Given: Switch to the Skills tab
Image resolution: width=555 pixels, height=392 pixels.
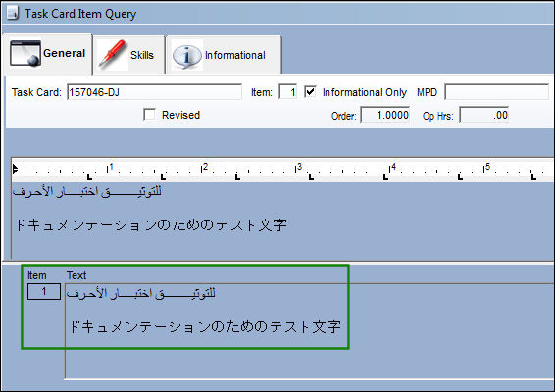Looking at the screenshot, I should pos(129,55).
